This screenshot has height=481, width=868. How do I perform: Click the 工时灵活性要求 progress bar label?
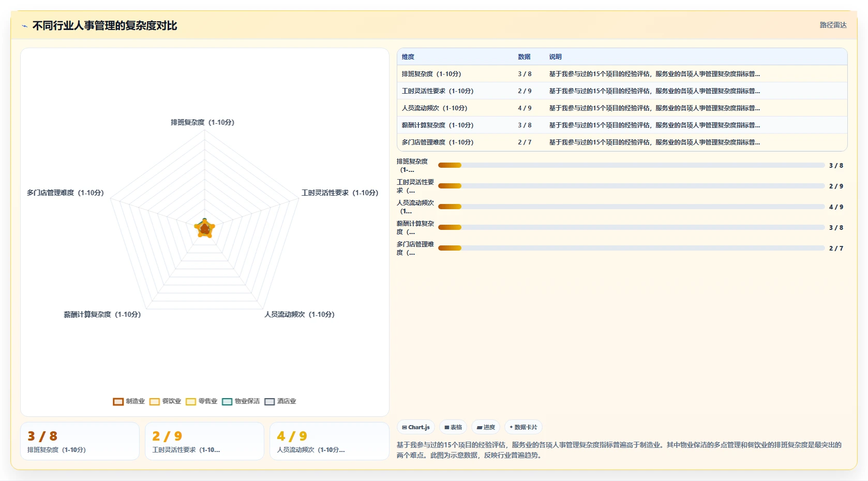pyautogui.click(x=415, y=186)
